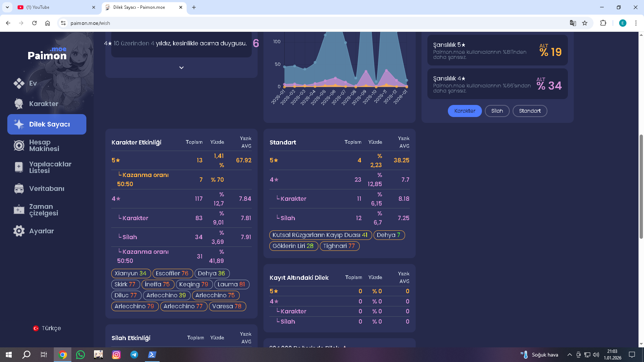Open the Google Translate page icon
Screen dimensions: 644x362
coord(573,23)
